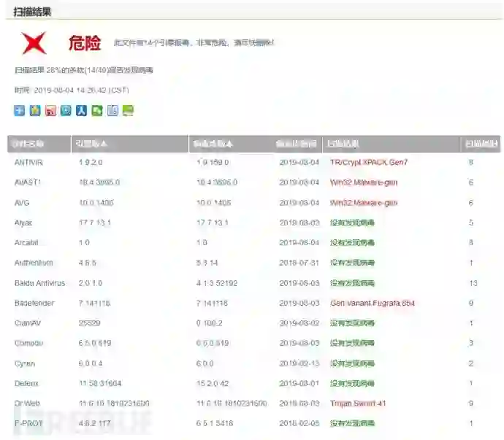Click the Gen:Variant.Fugrafa result

click(373, 303)
